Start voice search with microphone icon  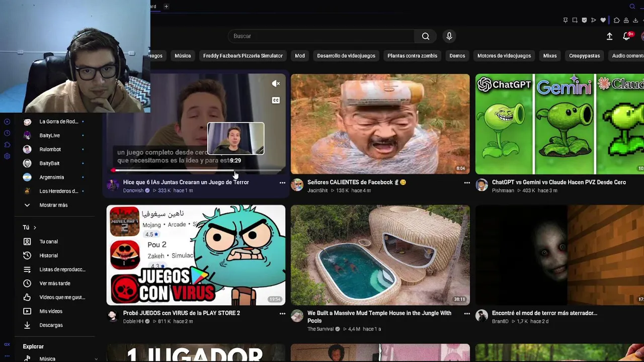(449, 36)
